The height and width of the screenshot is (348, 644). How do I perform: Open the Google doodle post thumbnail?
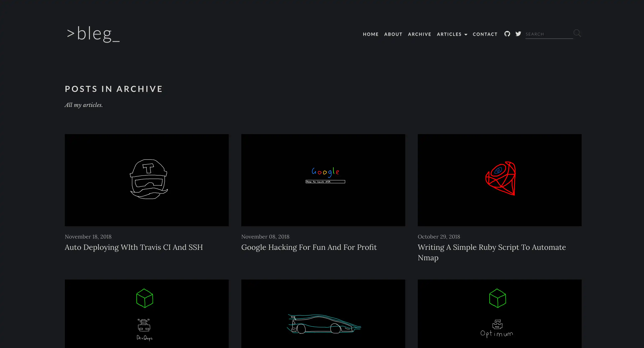point(323,180)
